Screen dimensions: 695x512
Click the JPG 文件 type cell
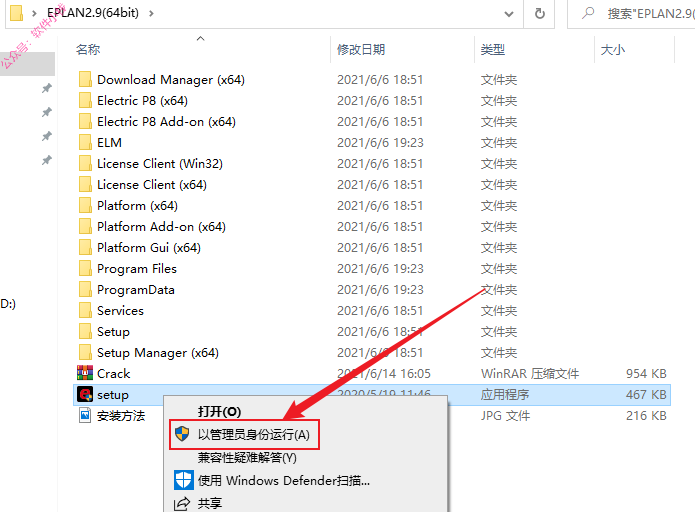click(x=505, y=416)
